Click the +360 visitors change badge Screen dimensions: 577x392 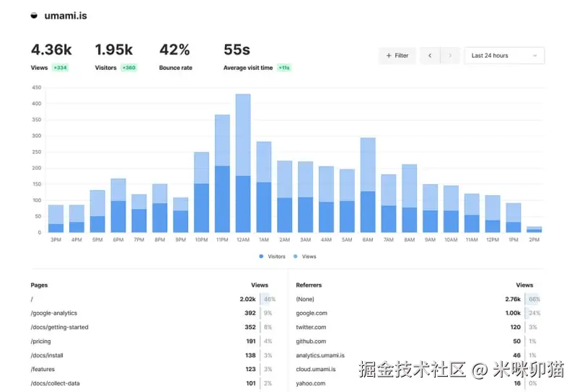[129, 68]
